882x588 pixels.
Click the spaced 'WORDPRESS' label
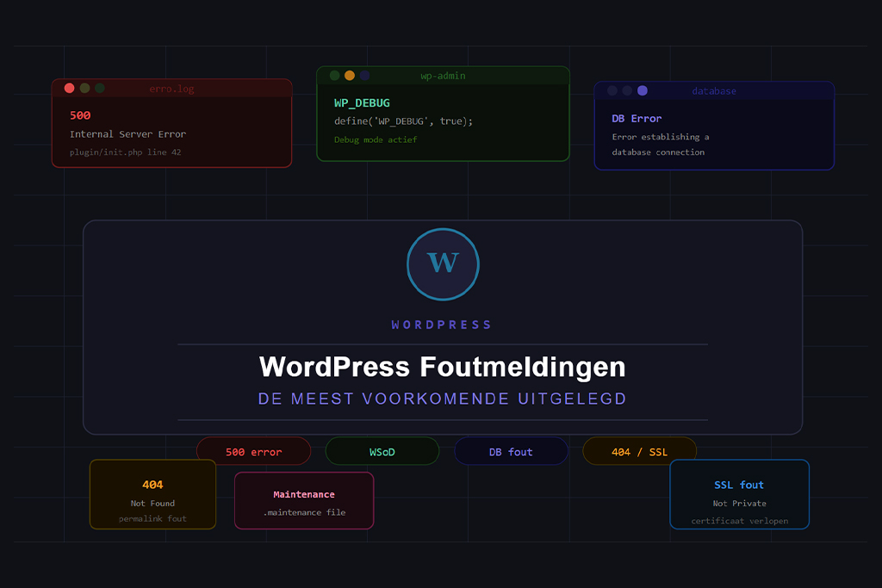(442, 325)
